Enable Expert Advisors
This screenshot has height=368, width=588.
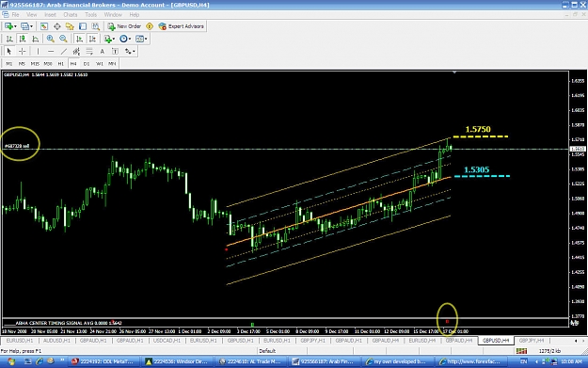point(182,26)
